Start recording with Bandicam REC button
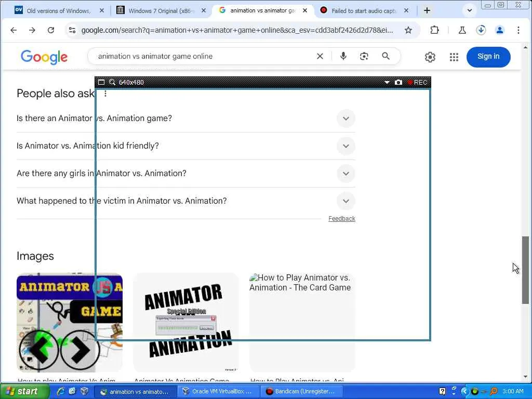The width and height of the screenshot is (532, 399). coord(417,82)
